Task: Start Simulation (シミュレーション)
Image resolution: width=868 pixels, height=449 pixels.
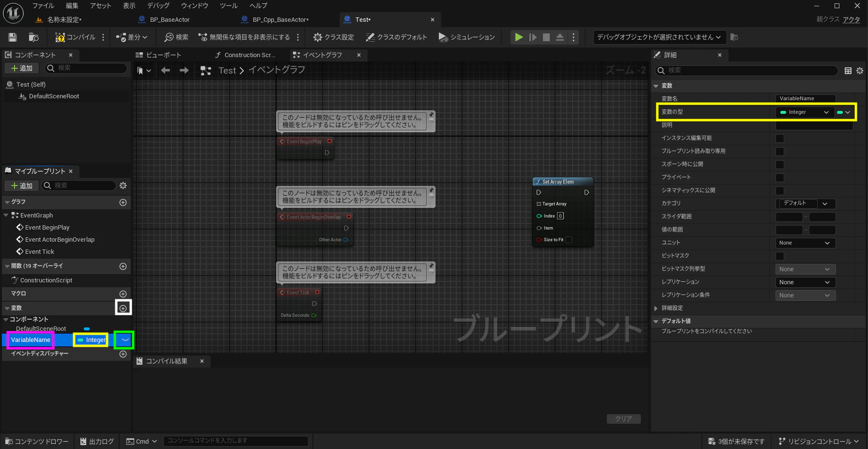Action: click(466, 37)
